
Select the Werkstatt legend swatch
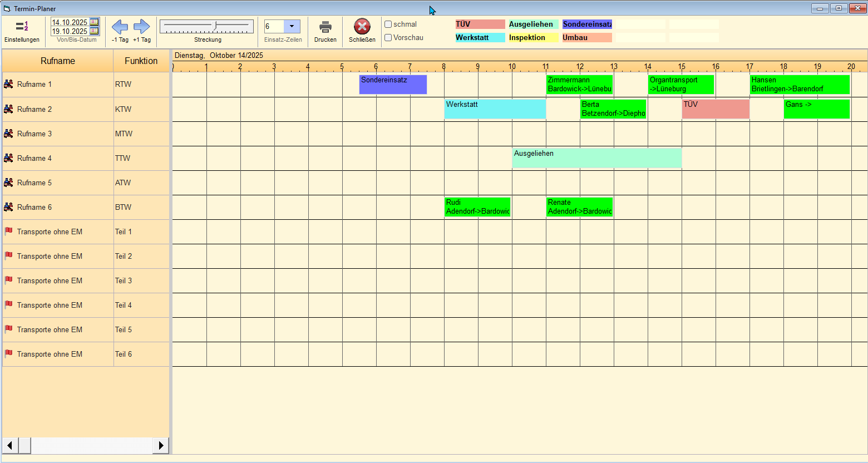click(480, 38)
